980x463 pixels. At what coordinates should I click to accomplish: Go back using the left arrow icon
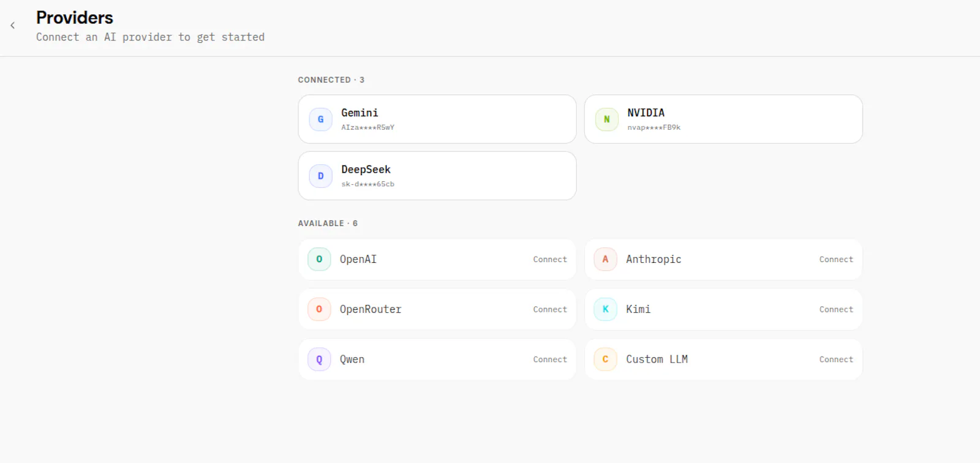pos(12,25)
